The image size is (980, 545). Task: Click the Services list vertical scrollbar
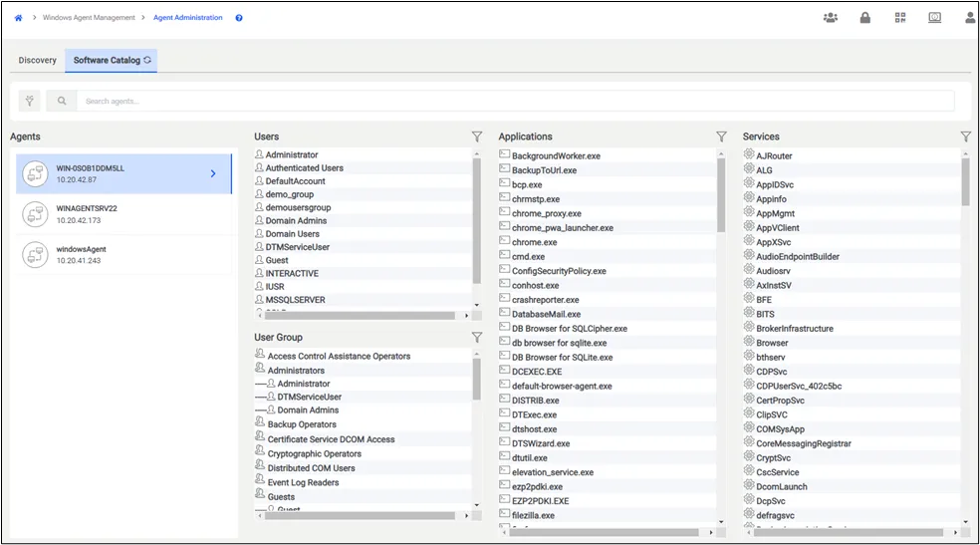click(966, 180)
